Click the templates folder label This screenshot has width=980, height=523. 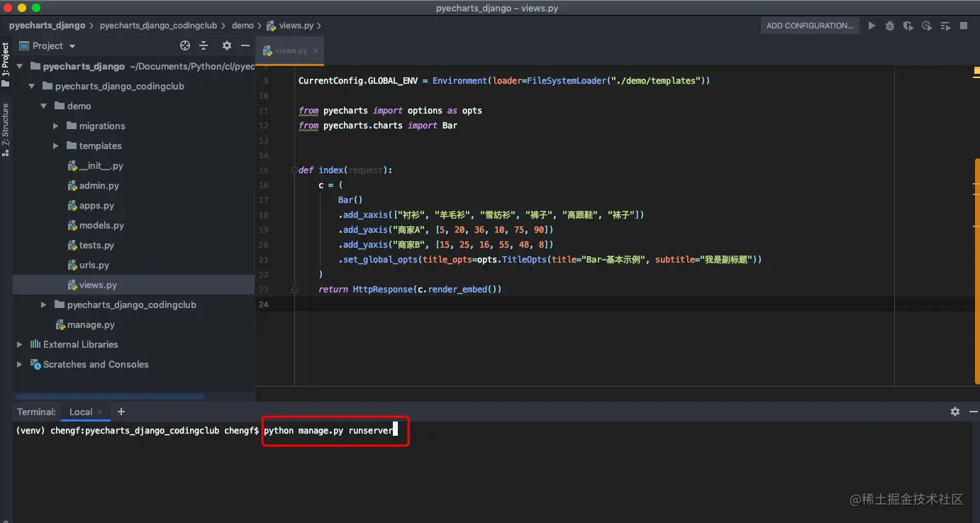[100, 145]
